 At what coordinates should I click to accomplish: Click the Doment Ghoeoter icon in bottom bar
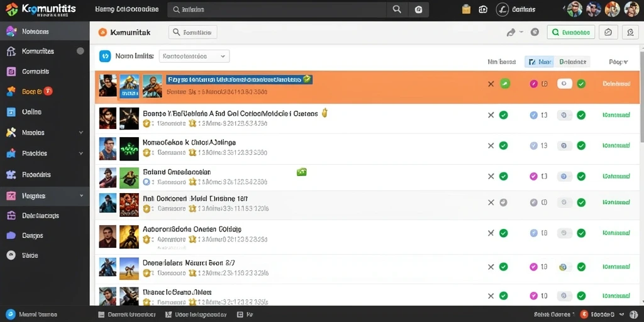102,314
